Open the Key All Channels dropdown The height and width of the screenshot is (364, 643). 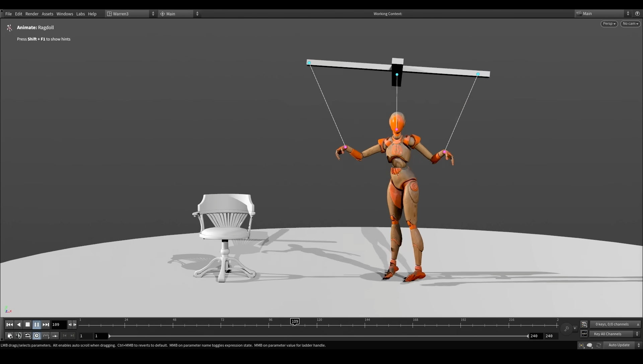pyautogui.click(x=616, y=334)
